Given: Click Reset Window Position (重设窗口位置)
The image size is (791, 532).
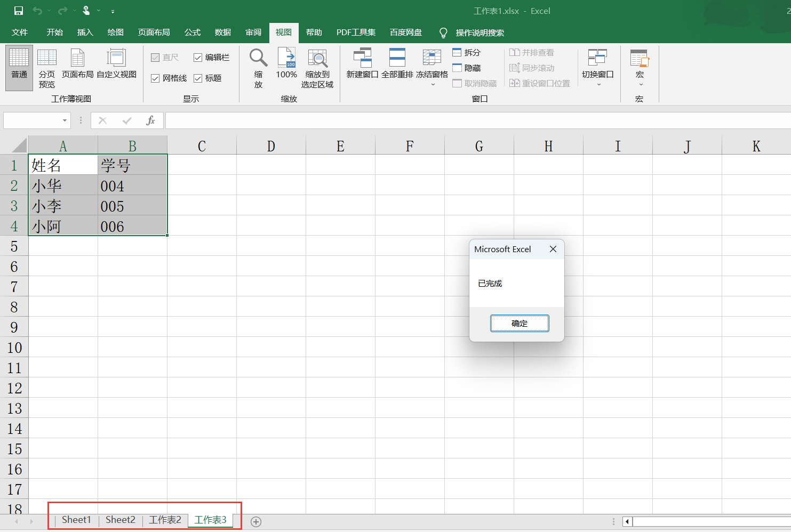Looking at the screenshot, I should 540,83.
